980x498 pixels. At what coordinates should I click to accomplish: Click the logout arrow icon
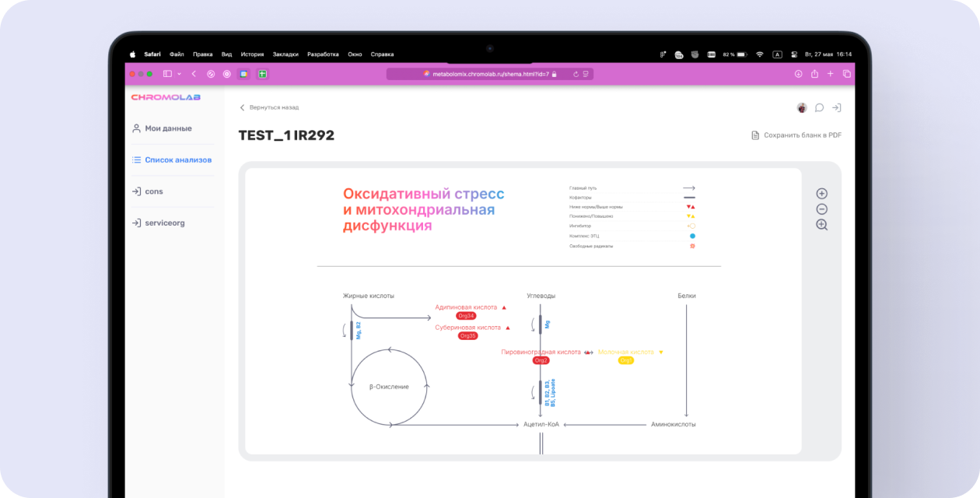tap(836, 108)
